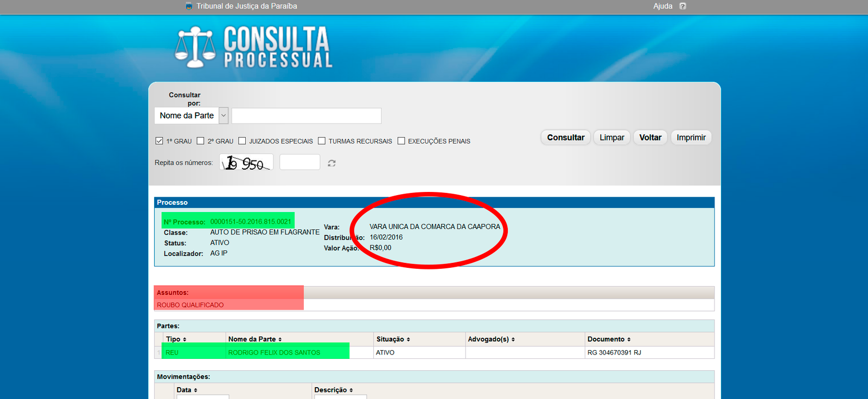Sort movements by Data column
The image size is (868, 399).
click(187, 390)
